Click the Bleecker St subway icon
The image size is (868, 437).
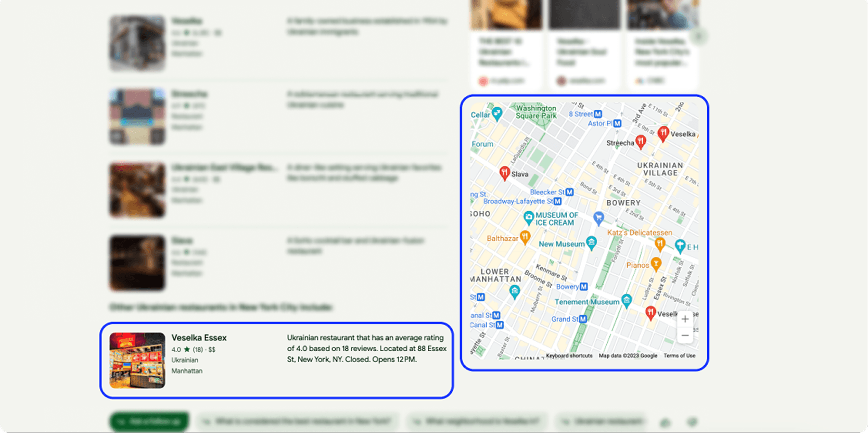click(570, 192)
